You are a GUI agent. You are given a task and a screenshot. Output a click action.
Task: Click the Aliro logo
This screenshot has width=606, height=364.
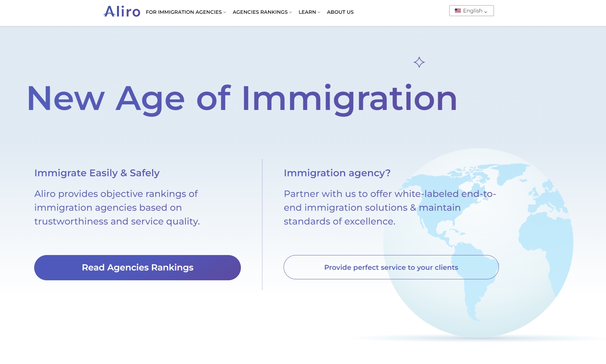[122, 11]
